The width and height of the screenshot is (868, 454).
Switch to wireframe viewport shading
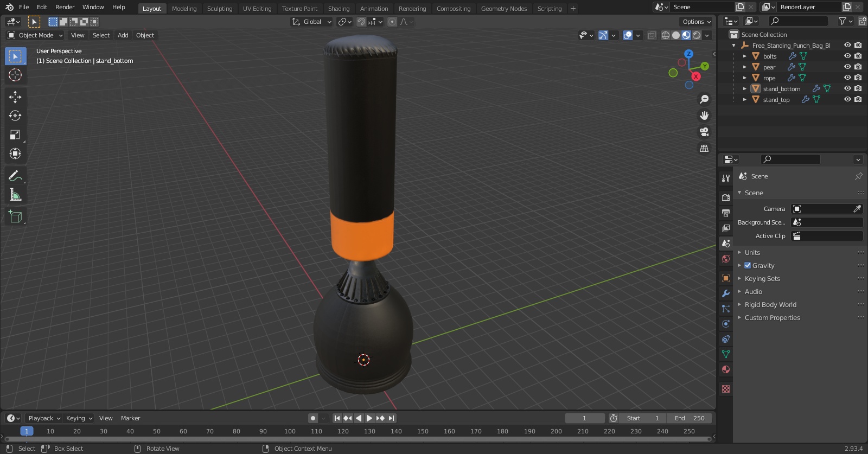(x=666, y=35)
